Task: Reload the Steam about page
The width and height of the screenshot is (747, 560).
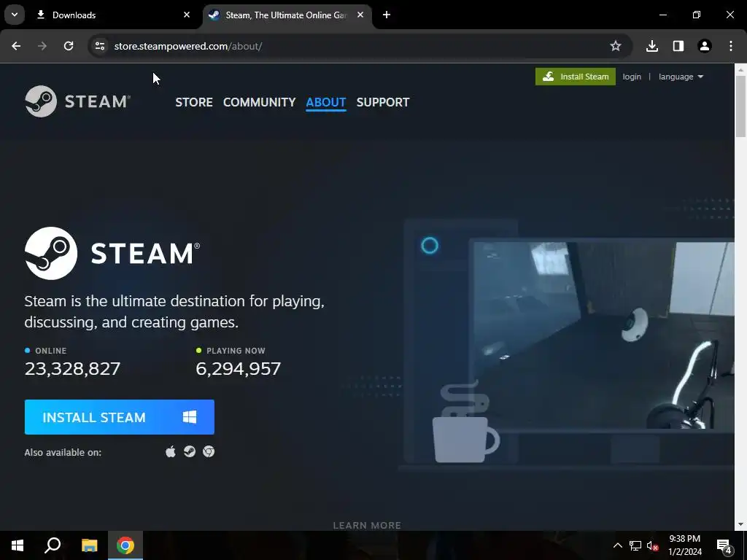Action: click(69, 46)
